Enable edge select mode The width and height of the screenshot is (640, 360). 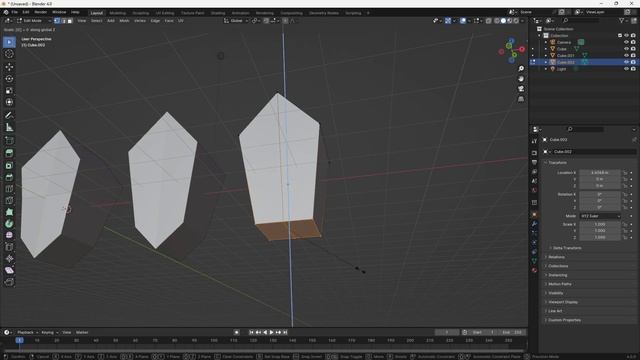[63, 20]
